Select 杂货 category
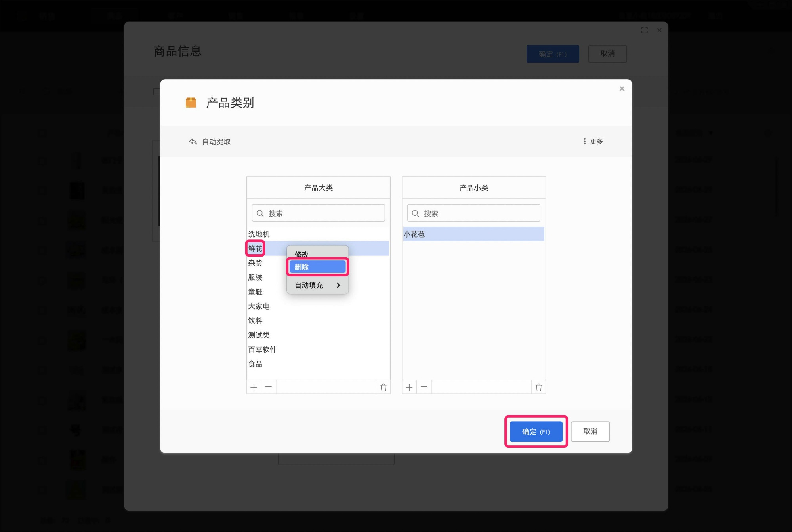This screenshot has height=532, width=792. (318, 263)
